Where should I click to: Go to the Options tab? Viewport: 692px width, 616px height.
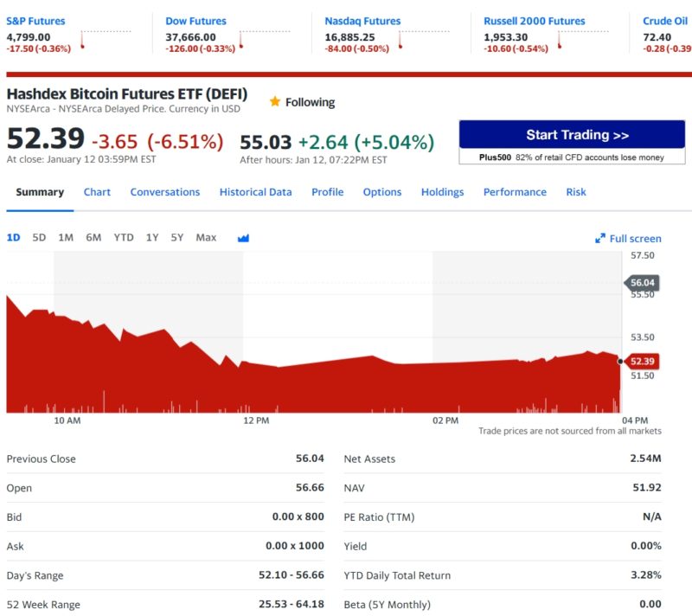(381, 192)
